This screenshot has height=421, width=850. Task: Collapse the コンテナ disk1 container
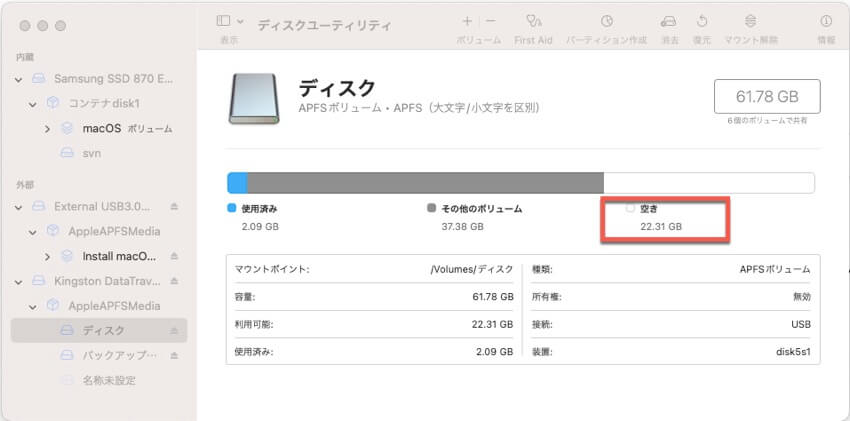(32, 103)
